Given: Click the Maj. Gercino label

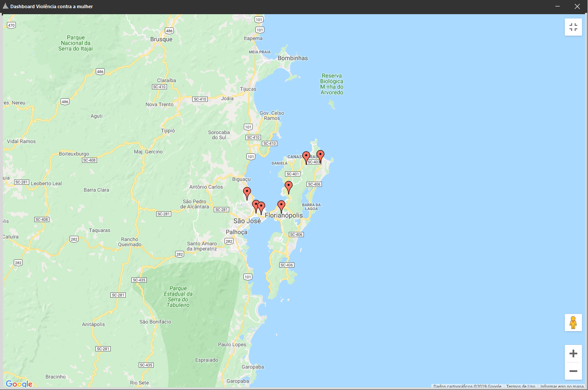Looking at the screenshot, I should [x=148, y=152].
